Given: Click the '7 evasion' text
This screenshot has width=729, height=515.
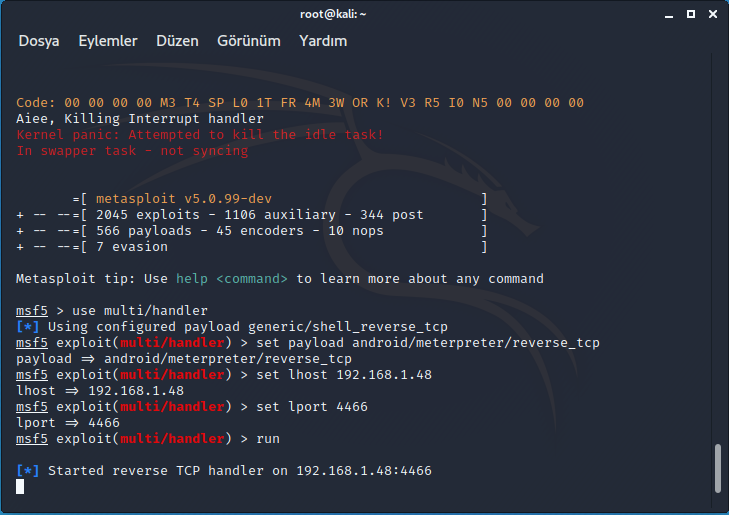Looking at the screenshot, I should pos(132,247).
